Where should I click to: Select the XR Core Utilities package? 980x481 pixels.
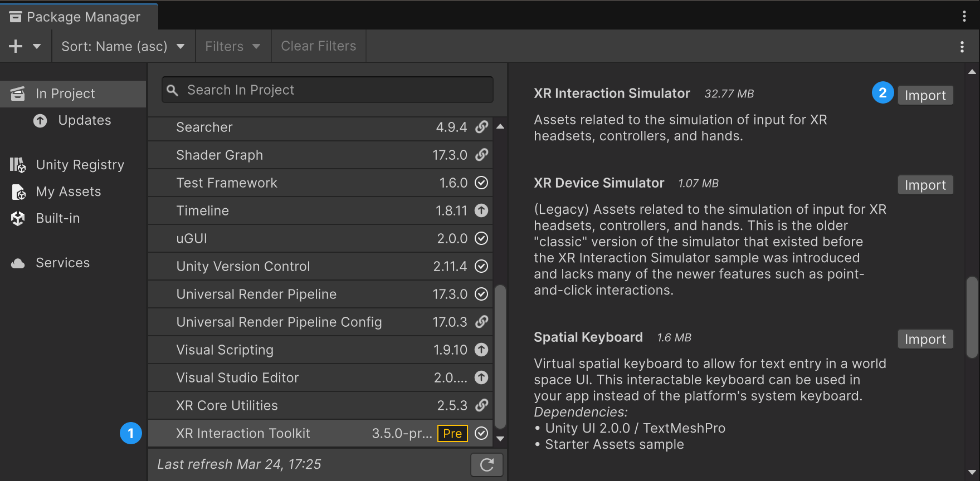[x=320, y=405]
